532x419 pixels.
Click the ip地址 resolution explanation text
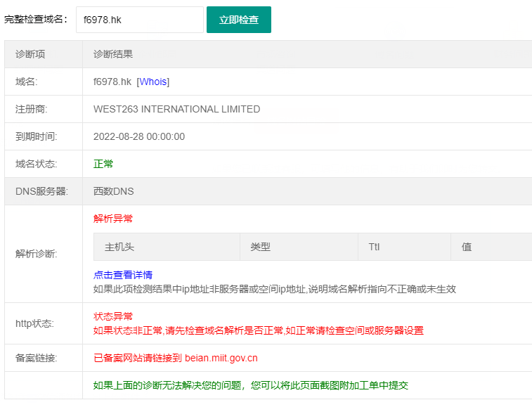[275, 289]
